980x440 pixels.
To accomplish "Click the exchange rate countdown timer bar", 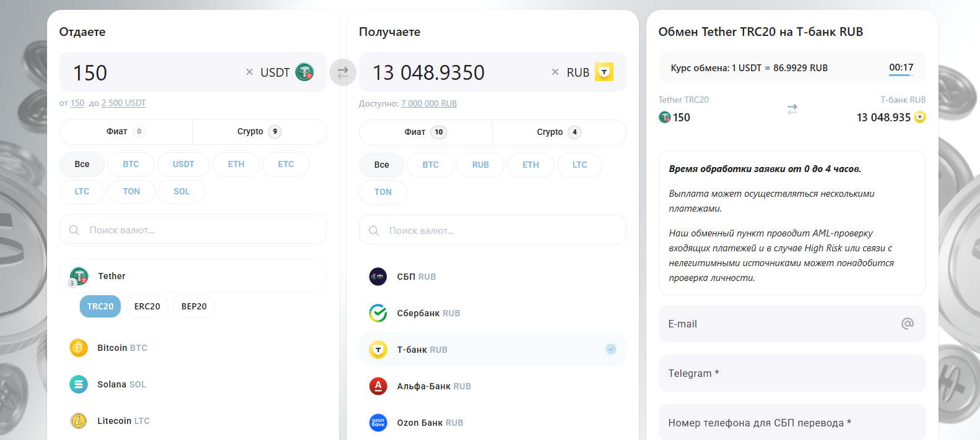I will click(x=901, y=75).
